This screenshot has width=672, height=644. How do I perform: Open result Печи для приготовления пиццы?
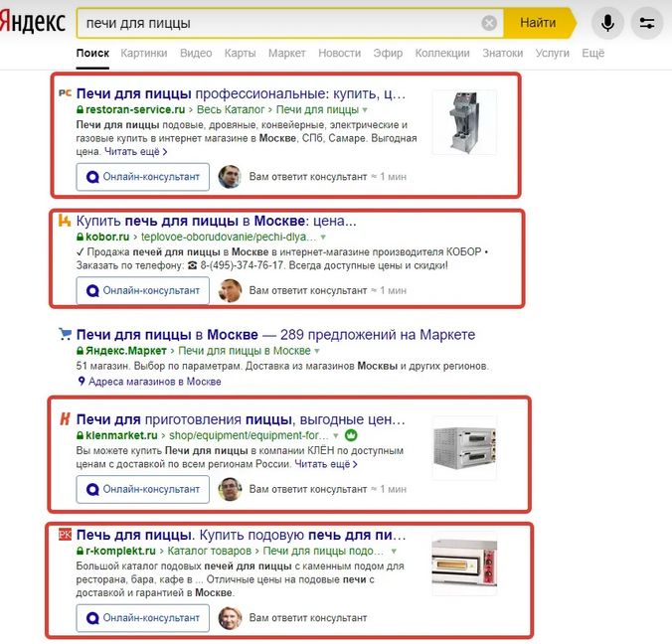pyautogui.click(x=241, y=419)
